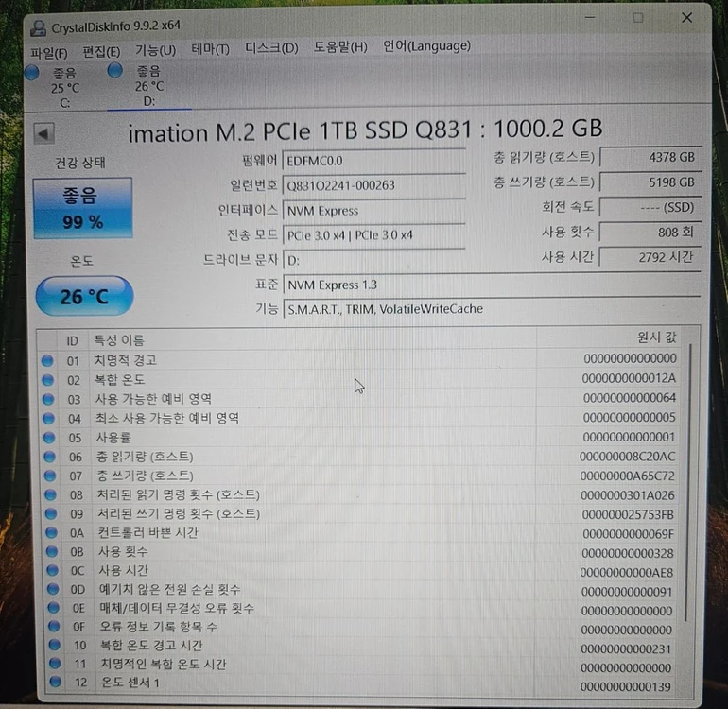Click the rotation rate value ---- (SSD)
The image size is (728, 709).
point(650,207)
